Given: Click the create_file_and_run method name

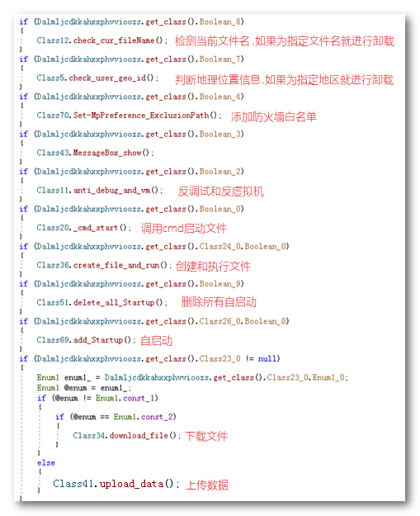Looking at the screenshot, I should pos(116,265).
